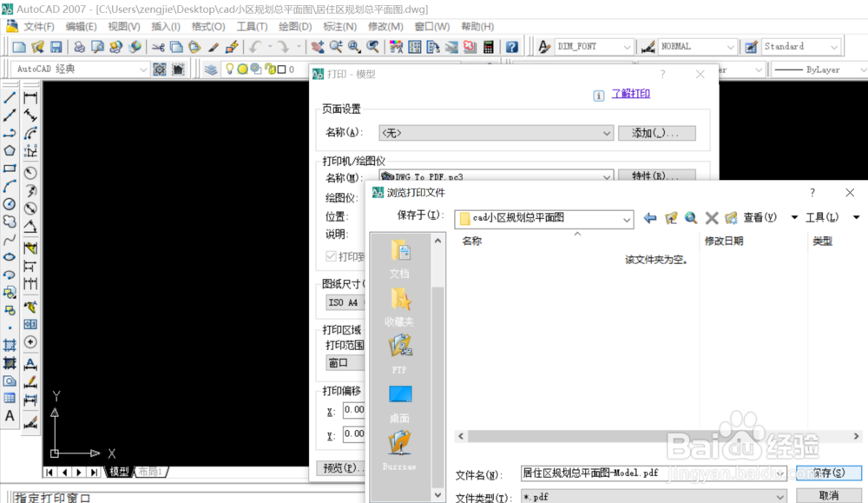Select the Table draw tool

pyautogui.click(x=10, y=398)
